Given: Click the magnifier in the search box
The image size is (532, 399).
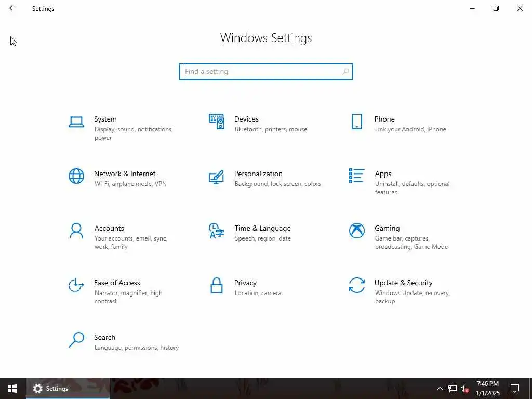Looking at the screenshot, I should tap(345, 72).
